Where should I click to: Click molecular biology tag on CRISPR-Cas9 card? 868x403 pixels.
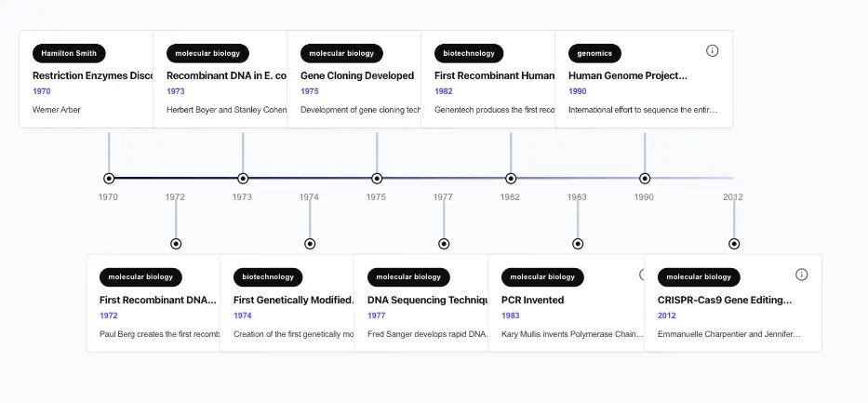click(699, 276)
